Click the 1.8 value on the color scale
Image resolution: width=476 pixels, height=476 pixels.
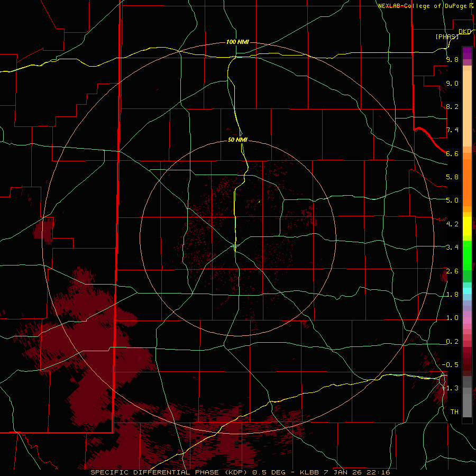tap(452, 295)
